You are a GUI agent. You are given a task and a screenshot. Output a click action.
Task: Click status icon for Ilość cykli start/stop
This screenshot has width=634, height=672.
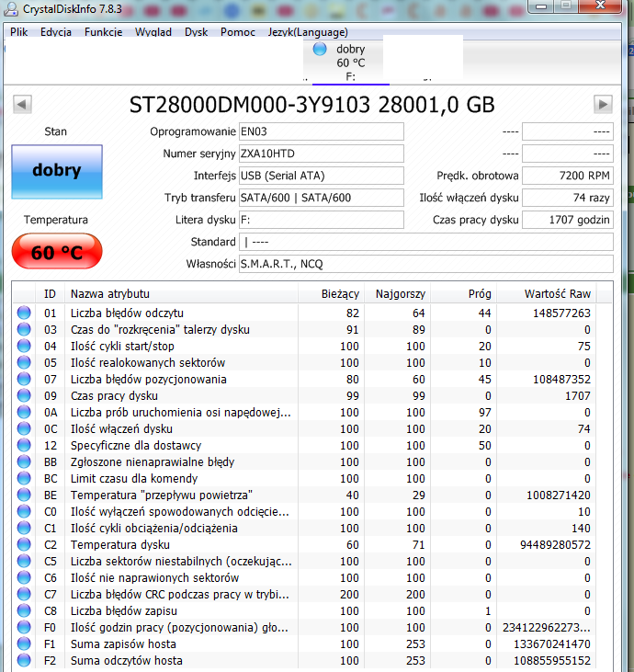[24, 346]
